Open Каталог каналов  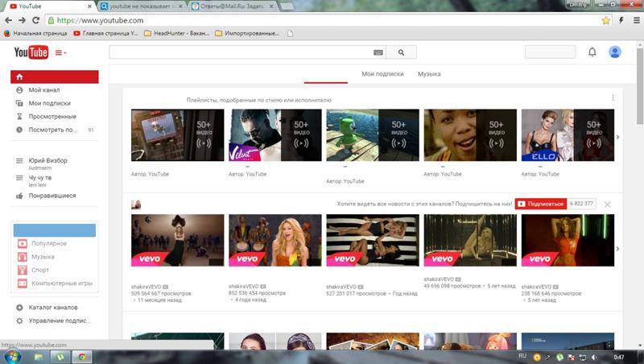55,308
